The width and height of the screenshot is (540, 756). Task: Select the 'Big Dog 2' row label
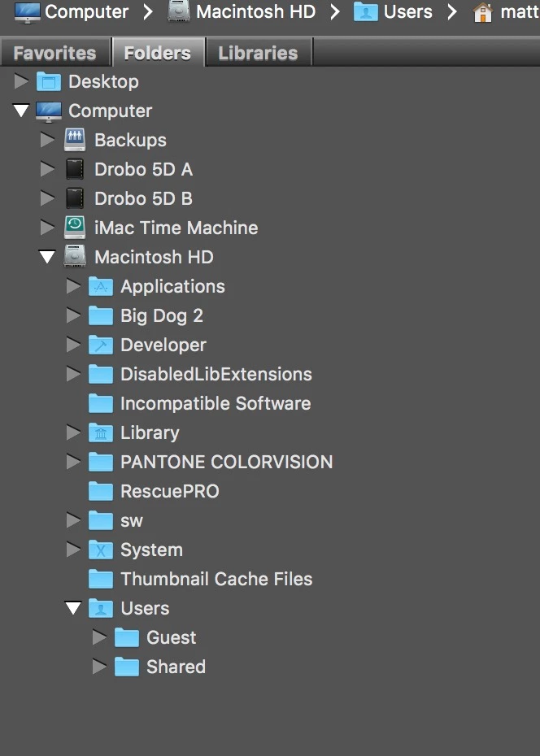coord(162,316)
